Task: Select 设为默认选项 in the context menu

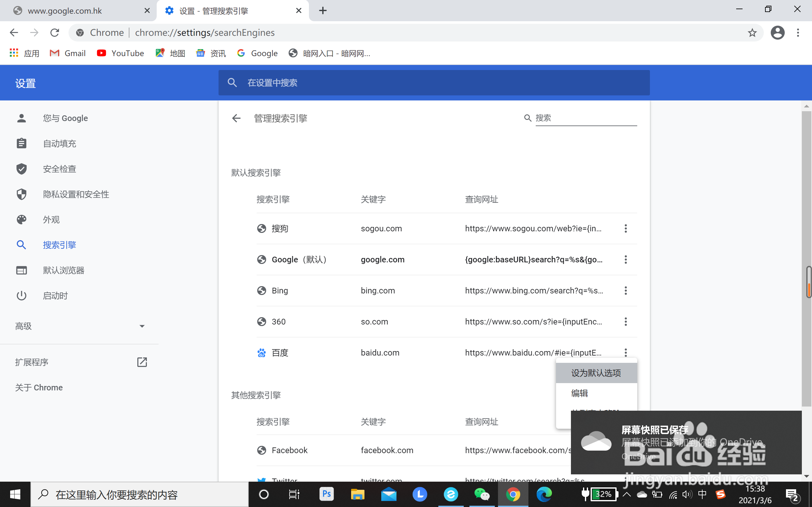Action: tap(596, 373)
